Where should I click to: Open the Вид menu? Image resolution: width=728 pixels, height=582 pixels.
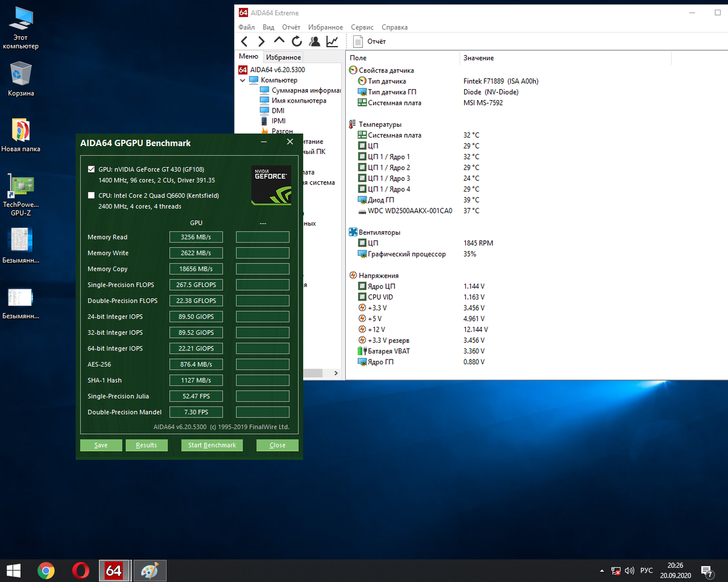(x=269, y=27)
